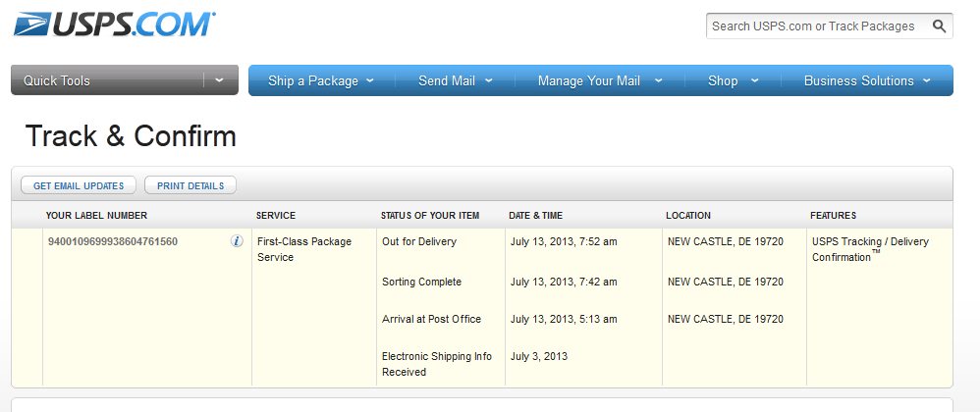Click the Get Email Updates button

click(x=79, y=185)
